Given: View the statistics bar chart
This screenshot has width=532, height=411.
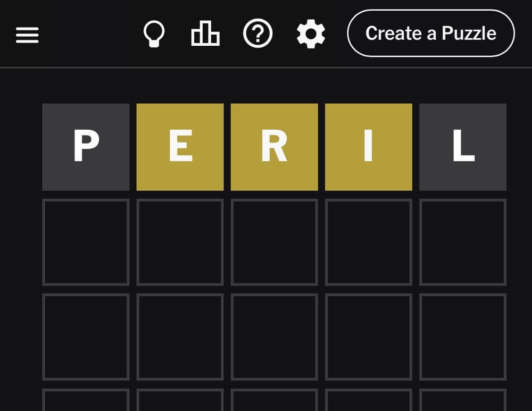Looking at the screenshot, I should pos(206,35).
